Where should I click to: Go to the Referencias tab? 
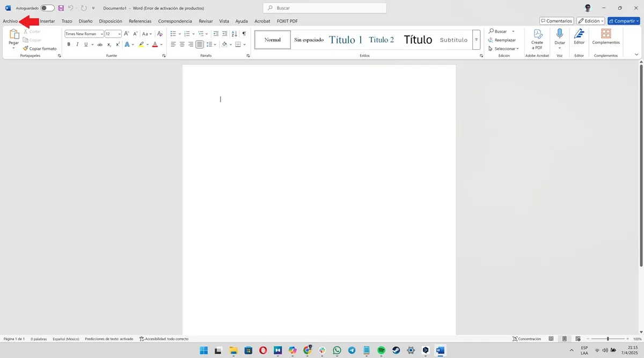pos(140,21)
